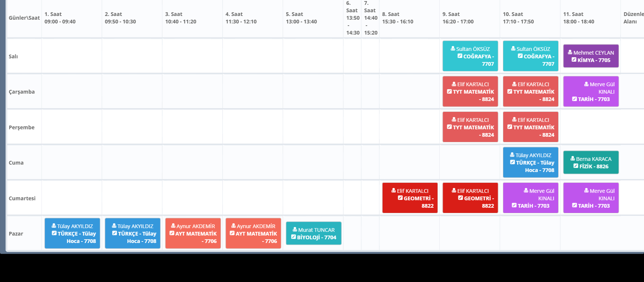Viewport: 644px width, 282px height.
Task: Click the edit icon on Cumartesi 8. Saat GEOMETRİ
Action: pos(400,198)
